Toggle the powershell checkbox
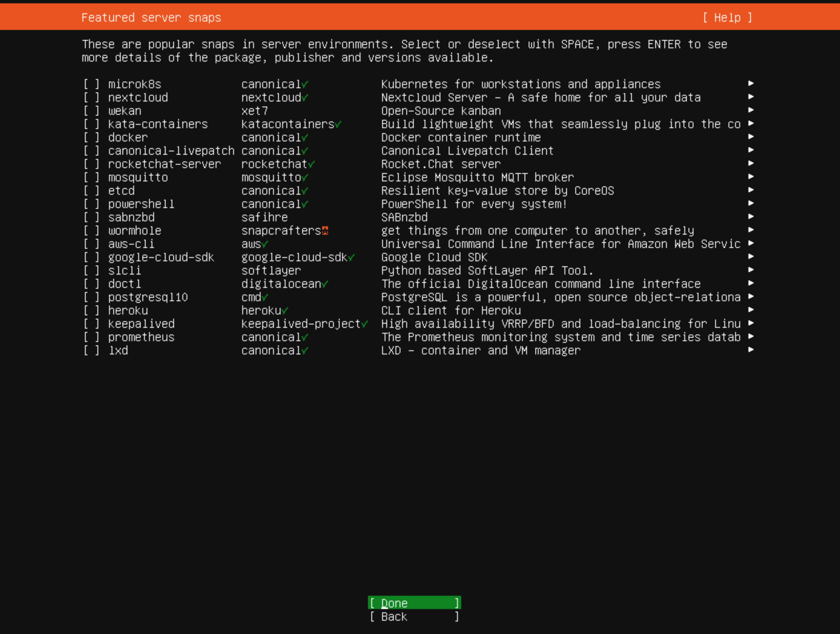 coord(92,204)
